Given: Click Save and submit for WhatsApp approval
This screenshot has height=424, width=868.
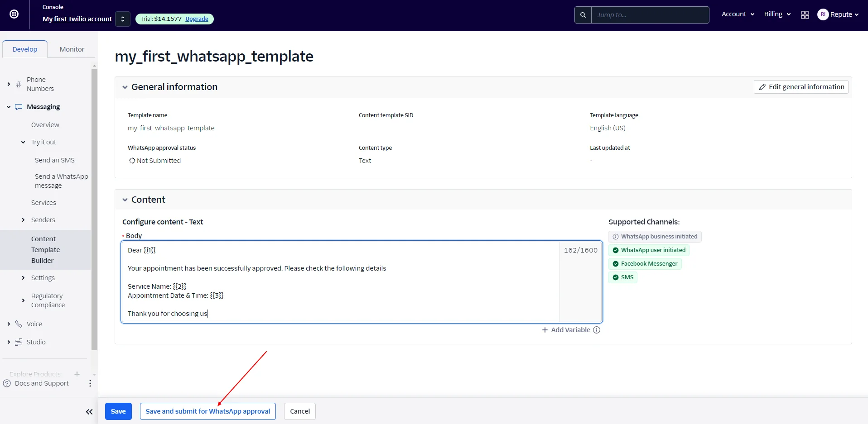Looking at the screenshot, I should point(207,411).
